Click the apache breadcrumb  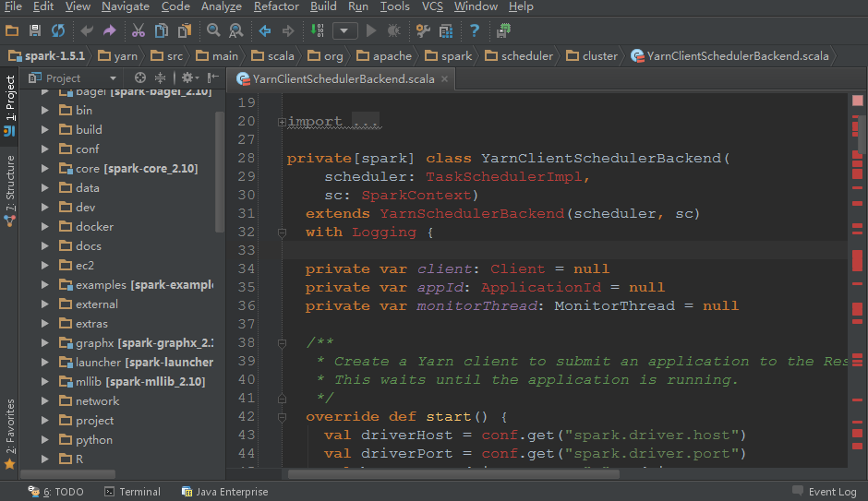coord(384,56)
